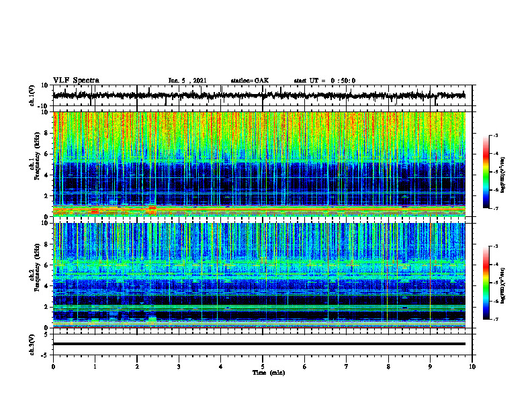
Task: Click the time axis tick label "9"
Action: click(430, 367)
